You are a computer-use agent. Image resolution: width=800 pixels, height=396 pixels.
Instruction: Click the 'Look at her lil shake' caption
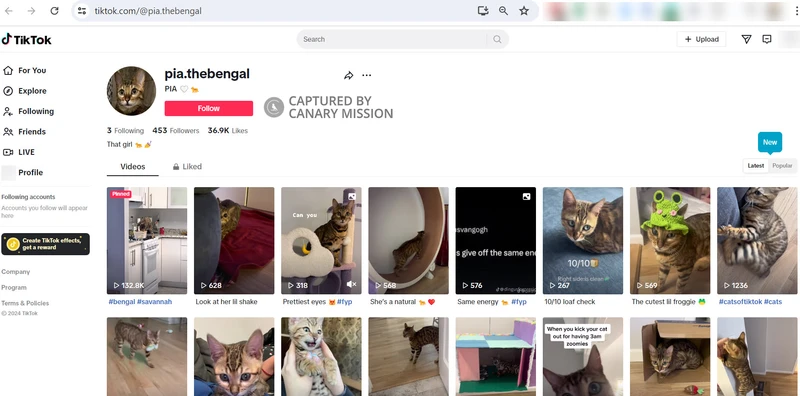[x=227, y=302]
